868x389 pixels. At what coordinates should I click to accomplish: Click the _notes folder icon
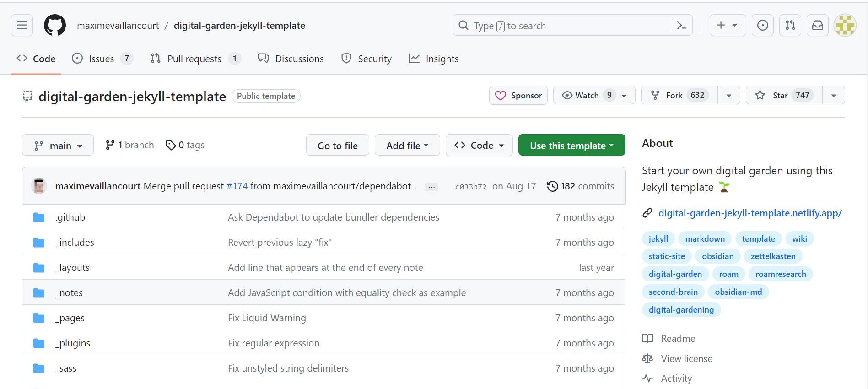[x=39, y=293]
